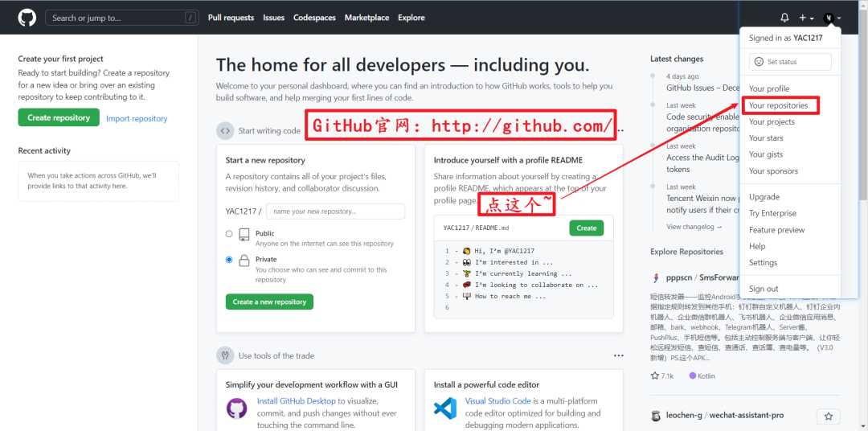Click the star count icon showing 7.1k
The image size is (868, 431).
[x=655, y=376]
